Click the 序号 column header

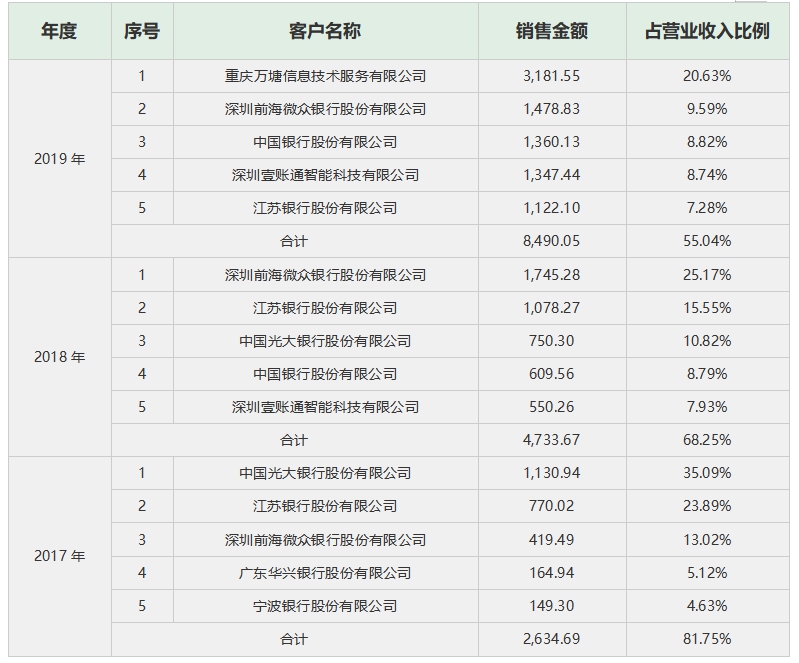click(x=142, y=31)
